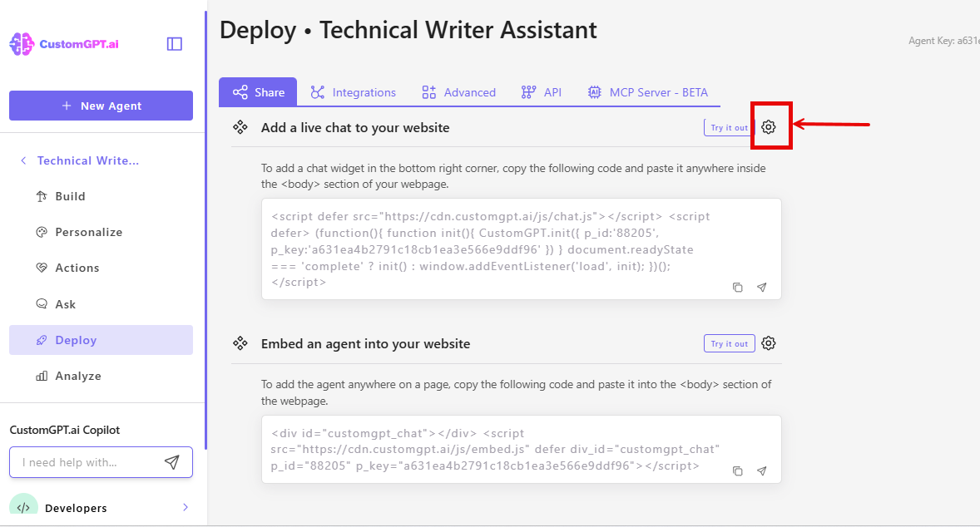Viewport: 980px width, 527px height.
Task: Go back using the Technical Write... chevron
Action: point(24,160)
